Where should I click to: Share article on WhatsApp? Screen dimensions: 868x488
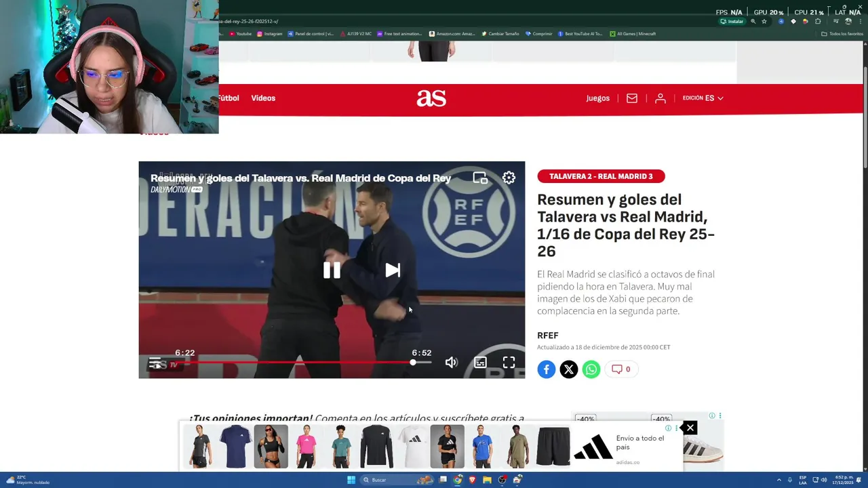tap(591, 369)
